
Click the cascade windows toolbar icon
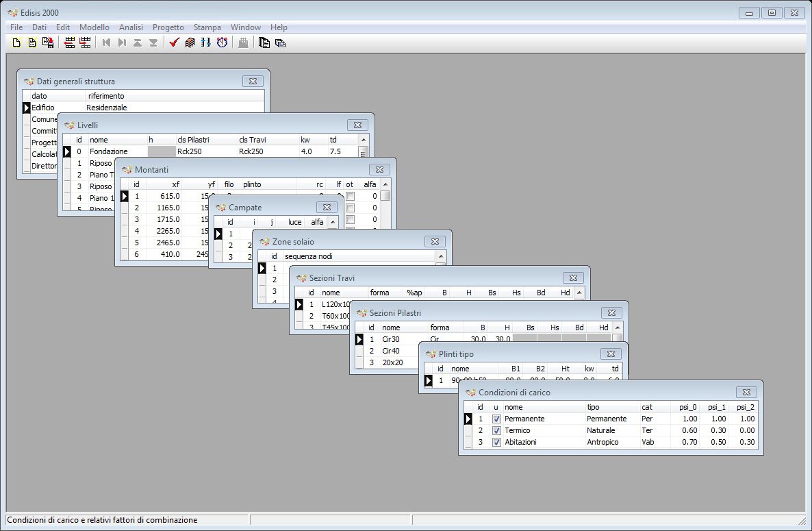click(x=280, y=43)
